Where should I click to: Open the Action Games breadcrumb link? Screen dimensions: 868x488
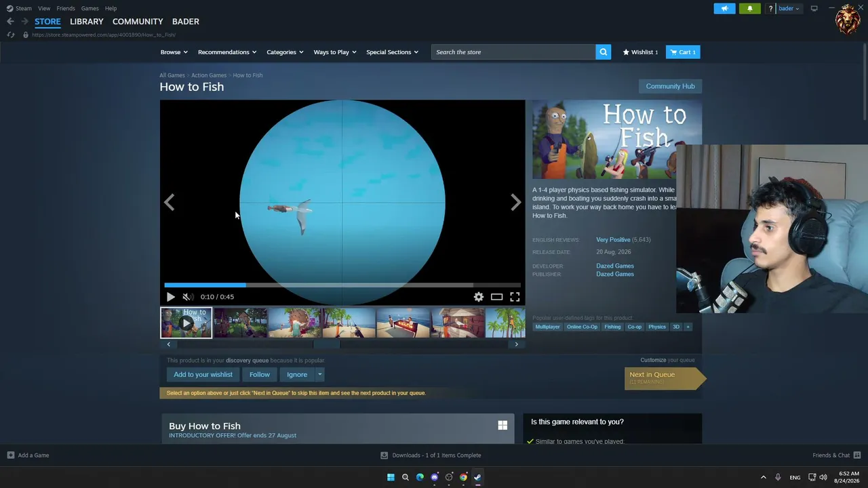coord(209,75)
